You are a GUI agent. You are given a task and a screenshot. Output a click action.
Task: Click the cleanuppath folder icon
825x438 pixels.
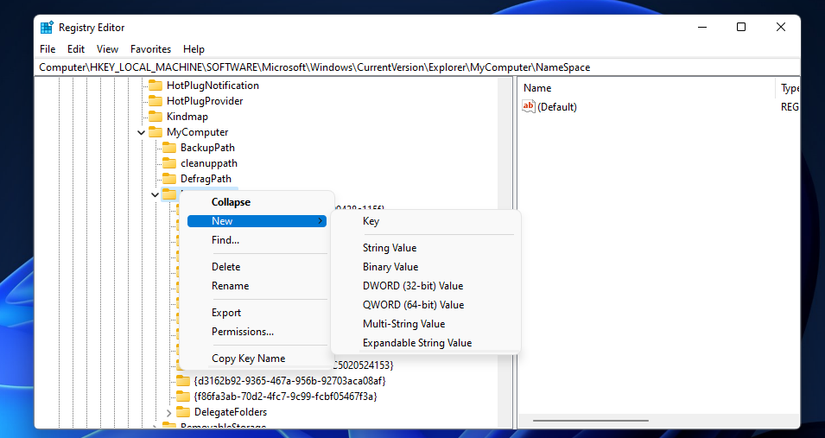[x=169, y=163]
